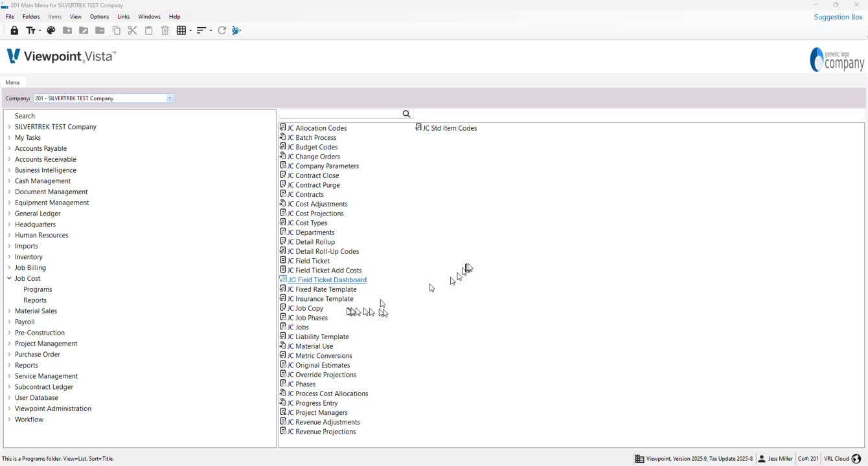
Task: Expand the Viewpoint Administration node
Action: pos(9,408)
